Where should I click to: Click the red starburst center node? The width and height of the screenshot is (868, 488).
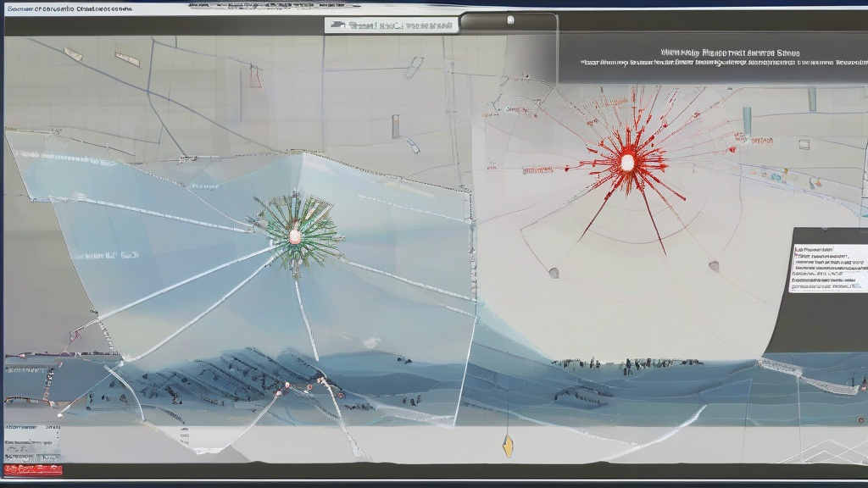628,161
